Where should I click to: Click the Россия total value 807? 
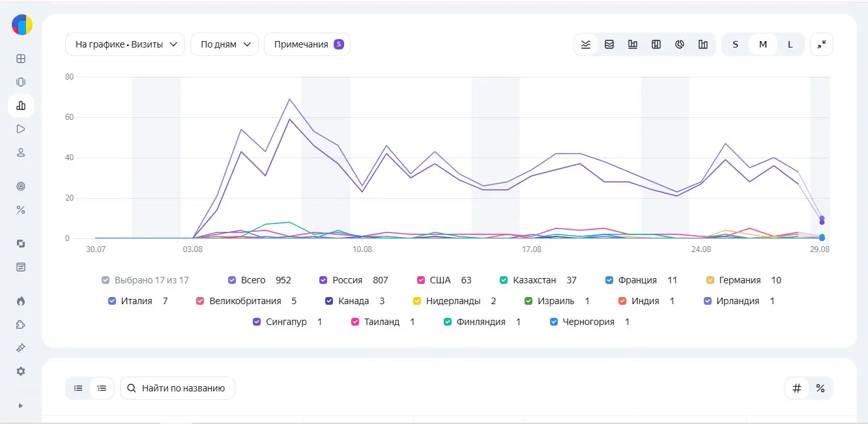381,280
